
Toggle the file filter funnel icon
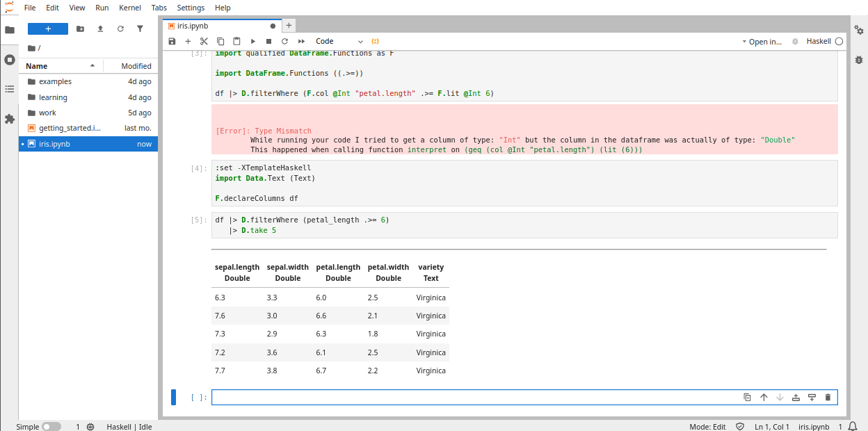coord(140,29)
